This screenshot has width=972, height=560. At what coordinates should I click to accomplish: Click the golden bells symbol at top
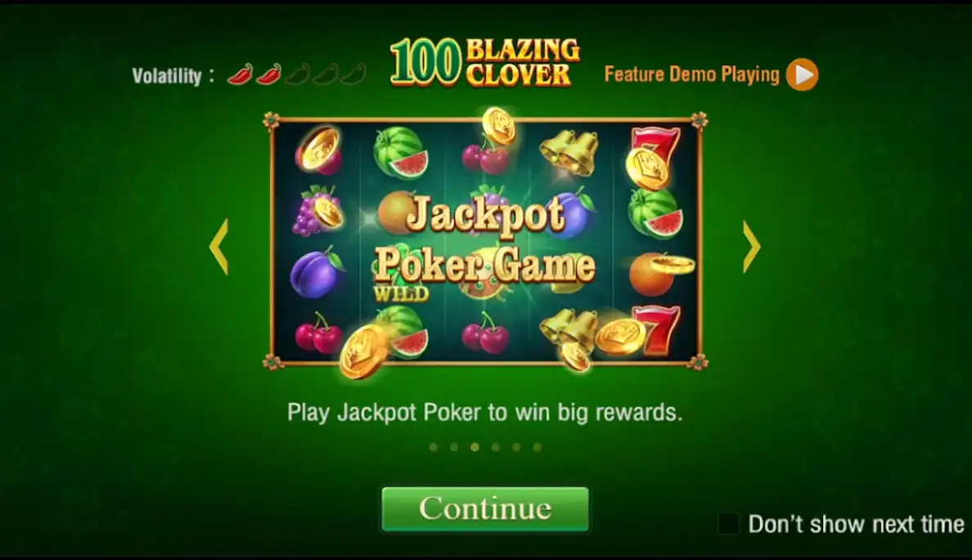(569, 152)
